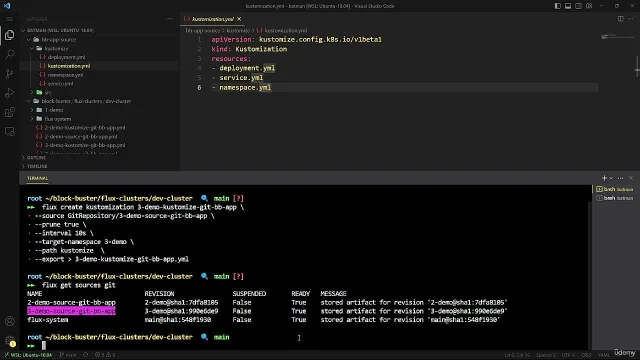The width and height of the screenshot is (640, 360).
Task: Open service.yml in the explorer
Action: click(x=60, y=84)
